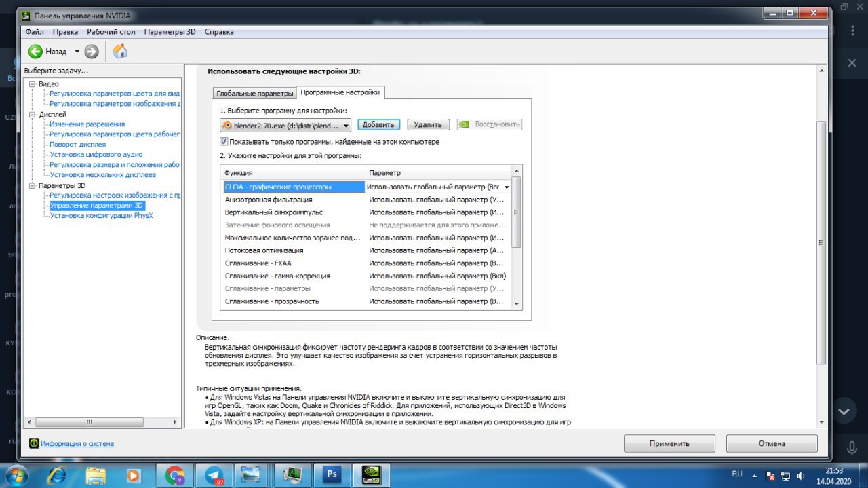Open File Explorer from the taskbar
The image size is (868, 488).
point(96,474)
